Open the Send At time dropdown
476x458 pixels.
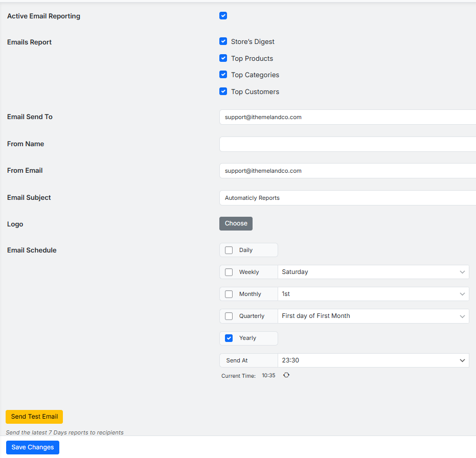(x=373, y=360)
